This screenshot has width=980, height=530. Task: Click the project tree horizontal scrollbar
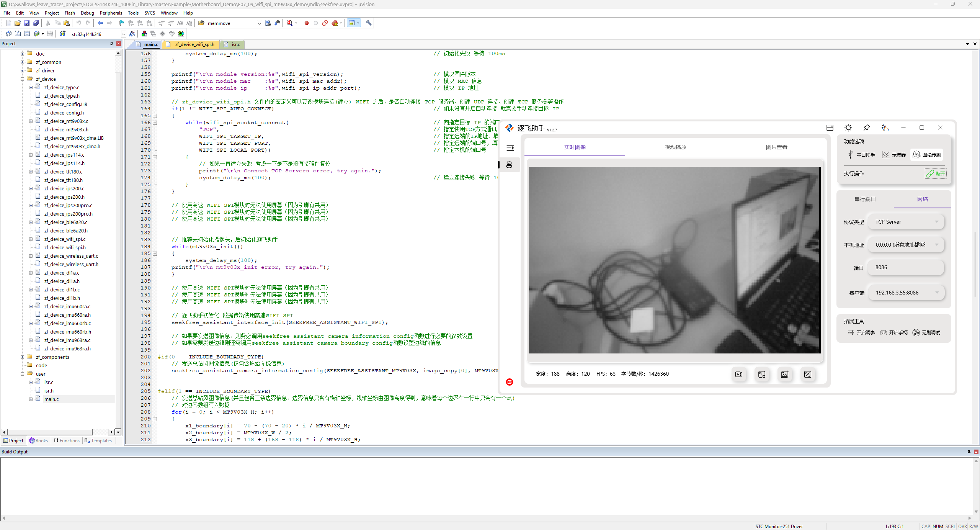[50, 432]
